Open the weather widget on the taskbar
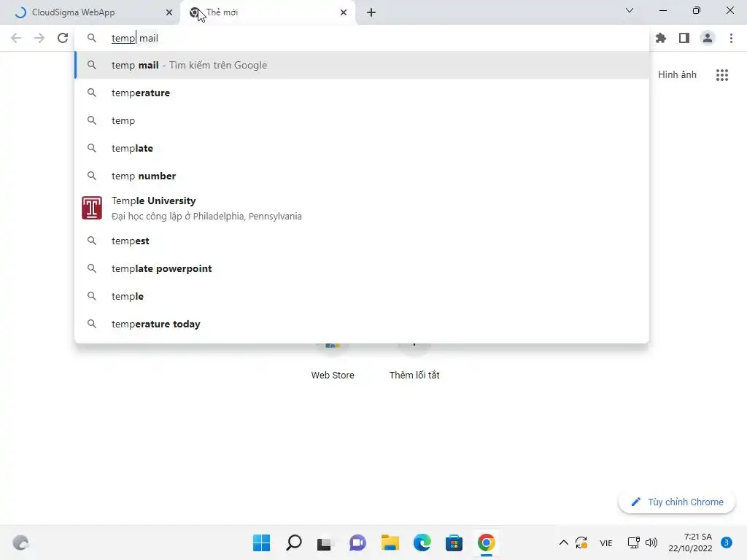 click(20, 542)
